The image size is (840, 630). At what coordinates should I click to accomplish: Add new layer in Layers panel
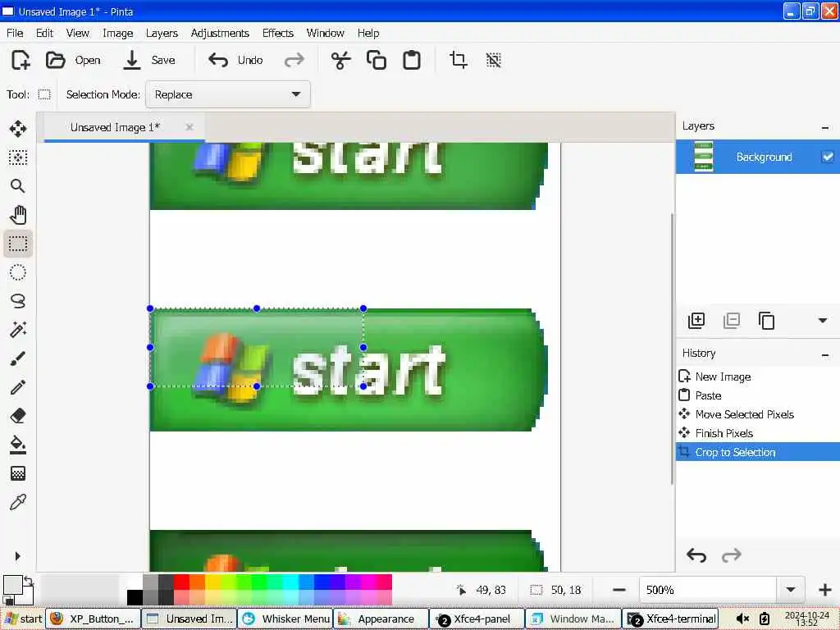tap(696, 321)
